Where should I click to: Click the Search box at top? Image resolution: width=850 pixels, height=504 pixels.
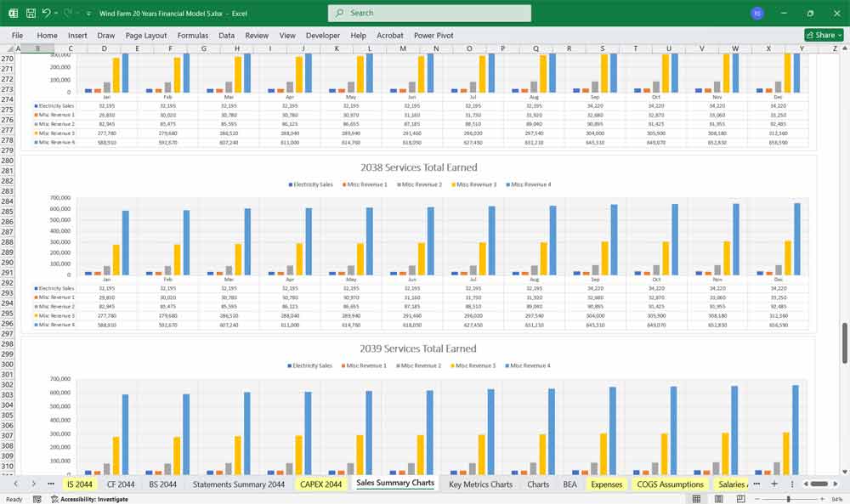click(x=429, y=13)
